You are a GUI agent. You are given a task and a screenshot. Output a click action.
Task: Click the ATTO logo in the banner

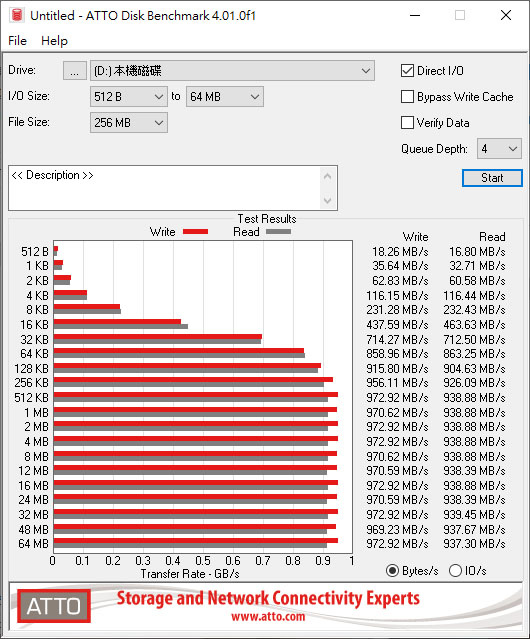(x=54, y=606)
